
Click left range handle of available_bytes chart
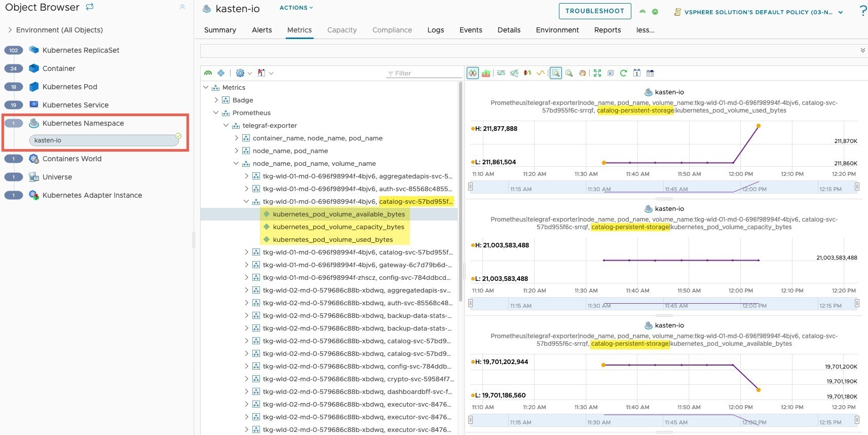click(471, 420)
